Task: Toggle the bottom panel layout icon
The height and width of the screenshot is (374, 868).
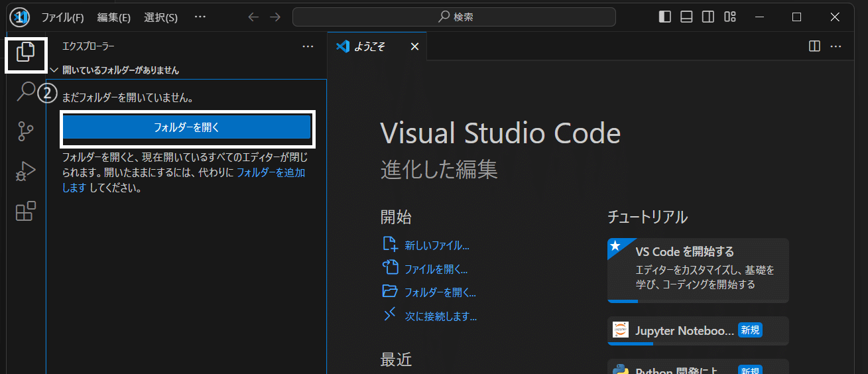Action: click(686, 17)
